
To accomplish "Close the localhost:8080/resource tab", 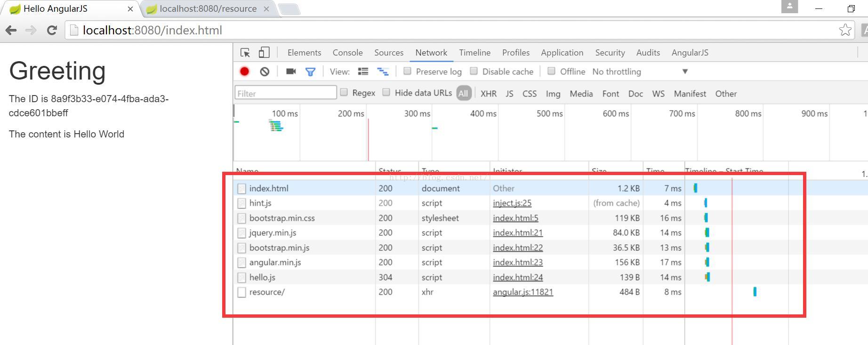I will [x=266, y=9].
